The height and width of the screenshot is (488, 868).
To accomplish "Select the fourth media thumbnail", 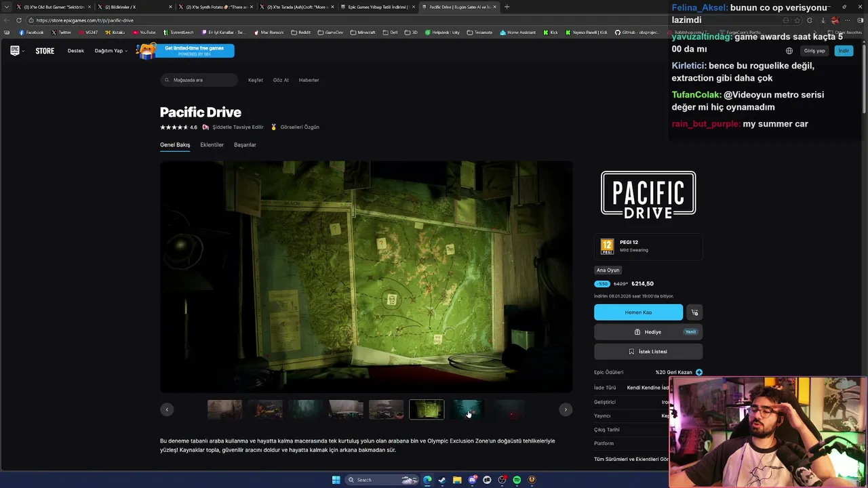I will pyautogui.click(x=346, y=409).
